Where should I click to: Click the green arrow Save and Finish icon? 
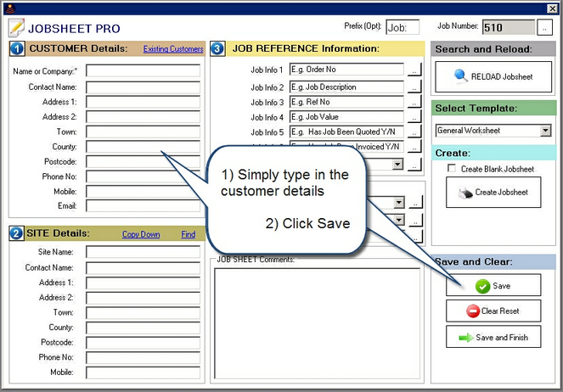tap(465, 338)
